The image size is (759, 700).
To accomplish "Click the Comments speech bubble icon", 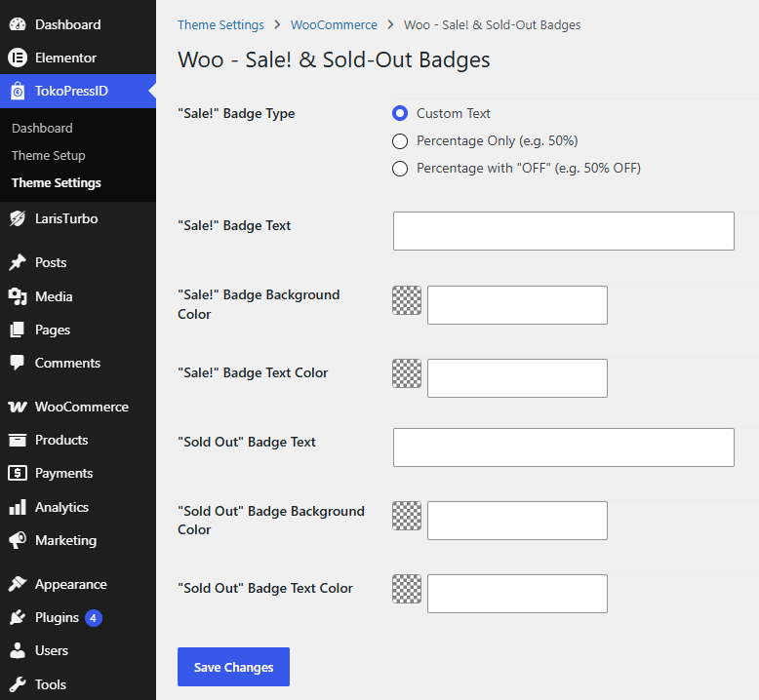I will tap(18, 364).
